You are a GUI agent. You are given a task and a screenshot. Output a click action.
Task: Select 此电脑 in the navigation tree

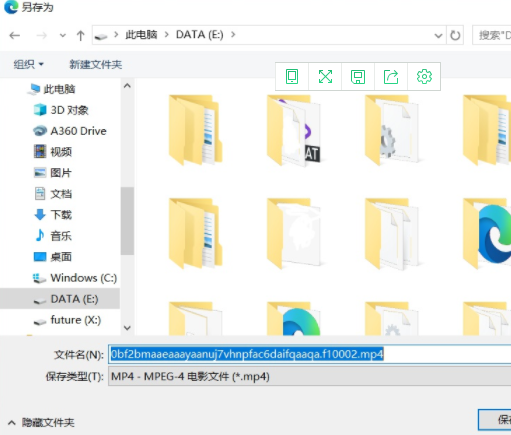(51, 89)
